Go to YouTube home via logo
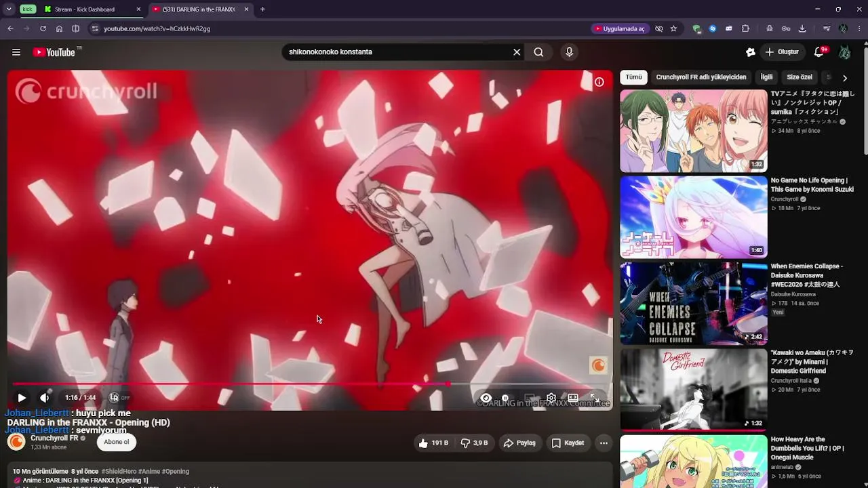Viewport: 868px width, 488px height. tap(54, 52)
